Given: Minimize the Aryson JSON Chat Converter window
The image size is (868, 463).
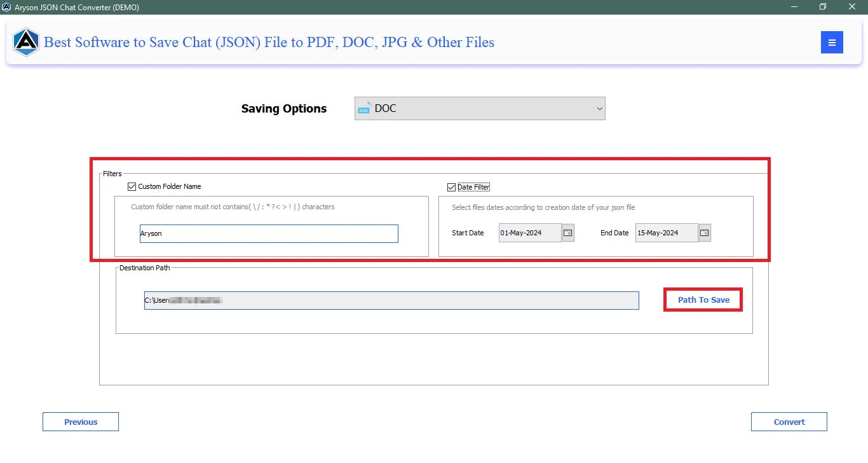Looking at the screenshot, I should (795, 7).
